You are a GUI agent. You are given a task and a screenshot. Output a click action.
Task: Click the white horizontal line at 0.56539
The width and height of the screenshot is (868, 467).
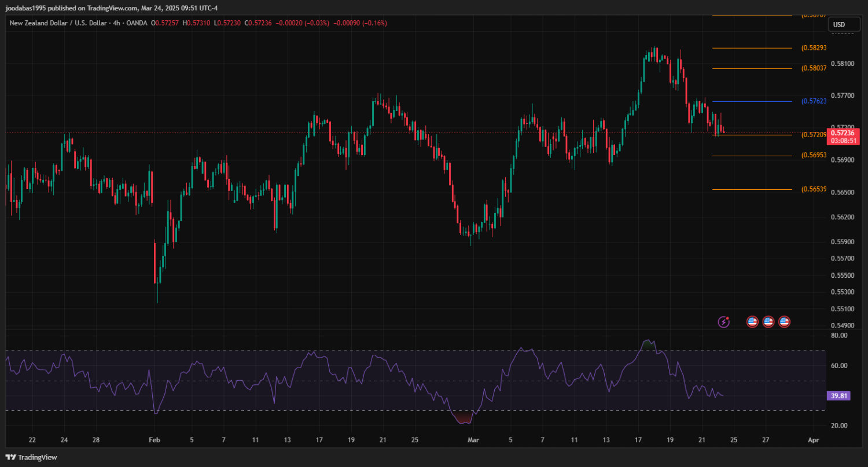click(752, 189)
